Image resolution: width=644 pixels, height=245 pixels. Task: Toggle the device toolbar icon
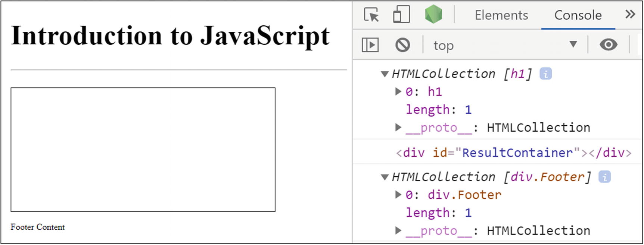(401, 15)
